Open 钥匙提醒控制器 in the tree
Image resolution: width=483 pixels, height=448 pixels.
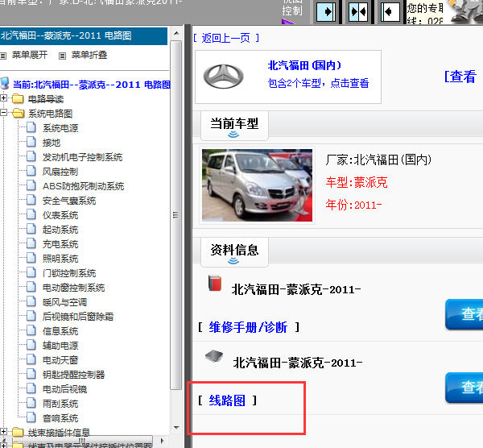[x=73, y=375]
